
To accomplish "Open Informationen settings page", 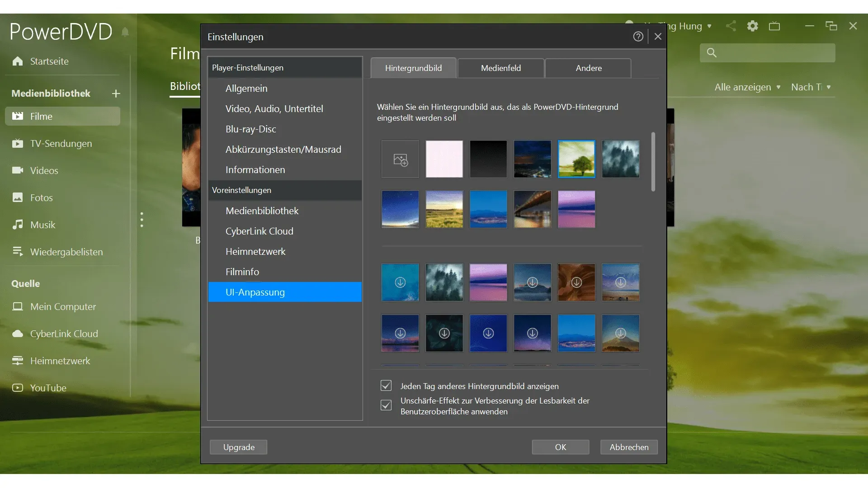I will pos(285,170).
